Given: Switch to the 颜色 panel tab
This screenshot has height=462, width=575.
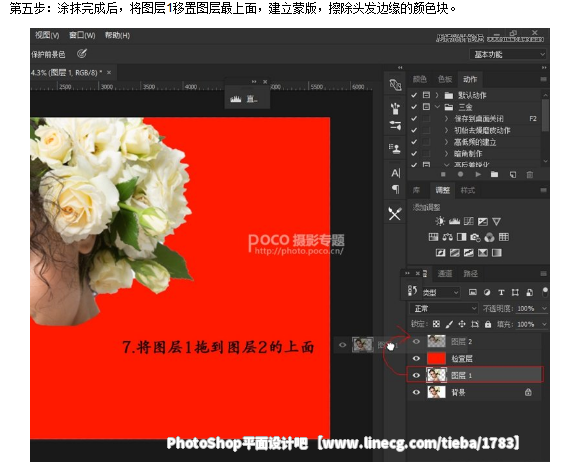Looking at the screenshot, I should [420, 79].
